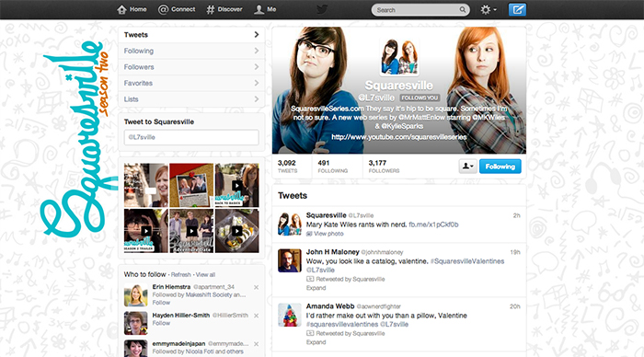Open first media thumbnail of redhead girl
Screen dimensions: 644x357
tap(146, 185)
